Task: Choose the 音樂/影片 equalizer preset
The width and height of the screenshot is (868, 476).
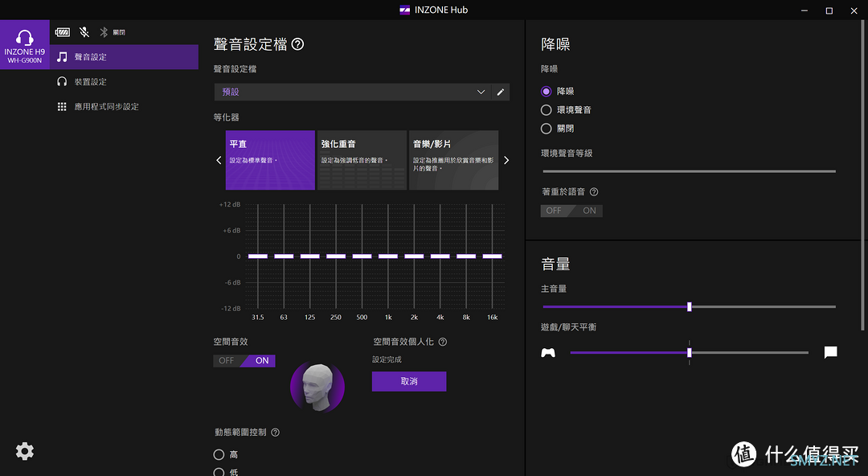Action: [454, 160]
